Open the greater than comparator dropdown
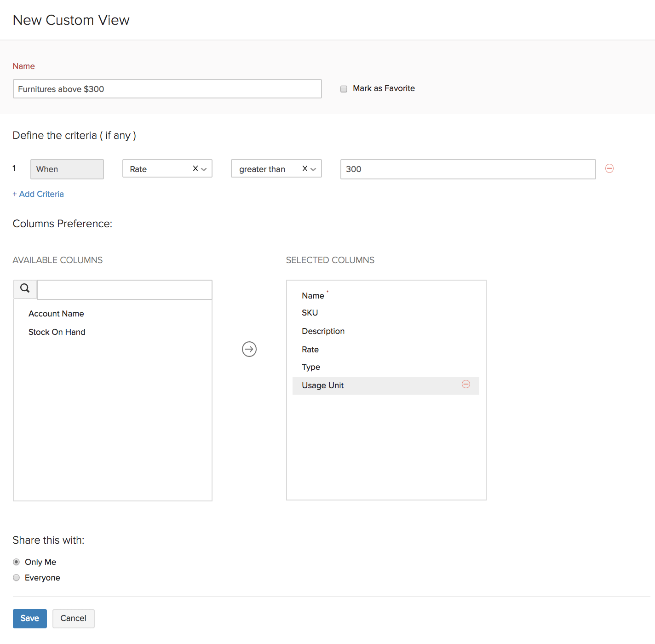 [314, 169]
